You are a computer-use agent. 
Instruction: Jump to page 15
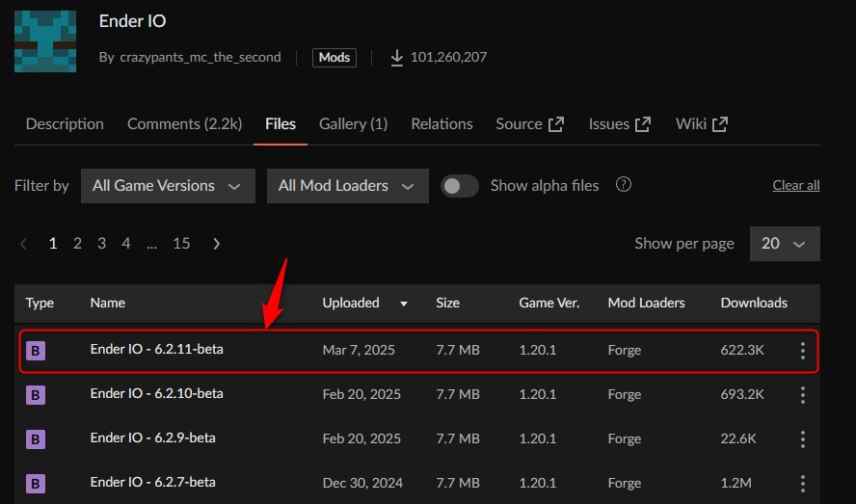[x=181, y=243]
